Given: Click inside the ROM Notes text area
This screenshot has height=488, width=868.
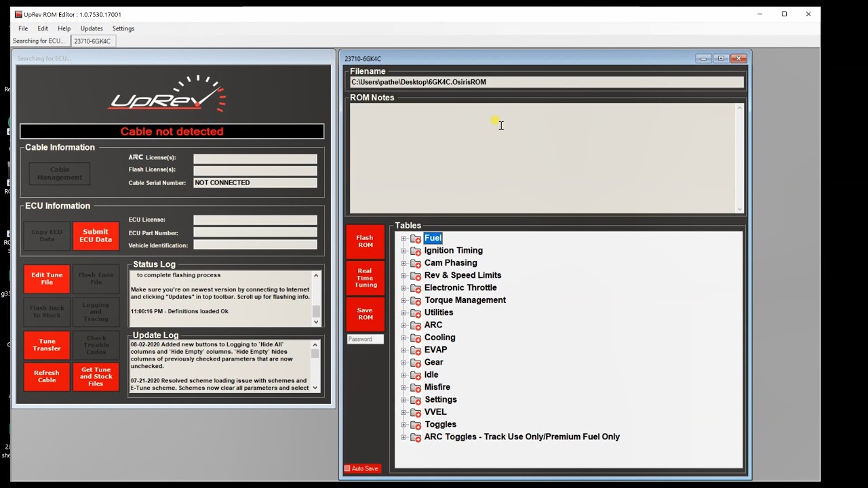Looking at the screenshot, I should coord(542,158).
